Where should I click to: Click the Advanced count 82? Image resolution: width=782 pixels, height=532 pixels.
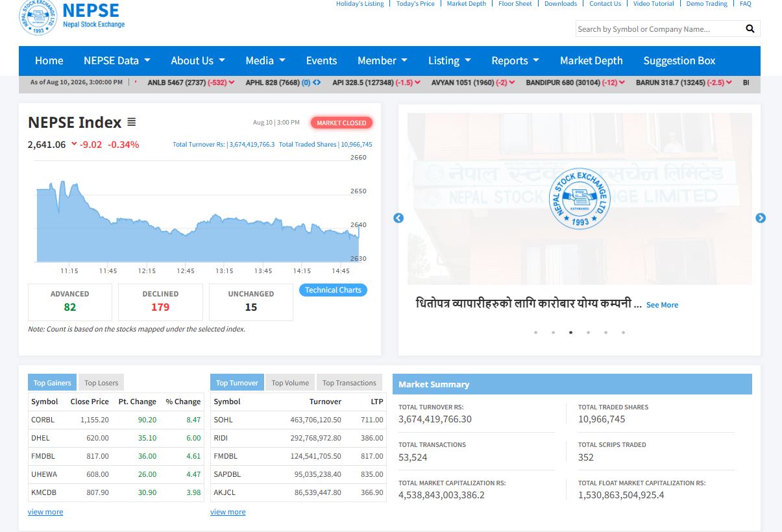point(70,308)
